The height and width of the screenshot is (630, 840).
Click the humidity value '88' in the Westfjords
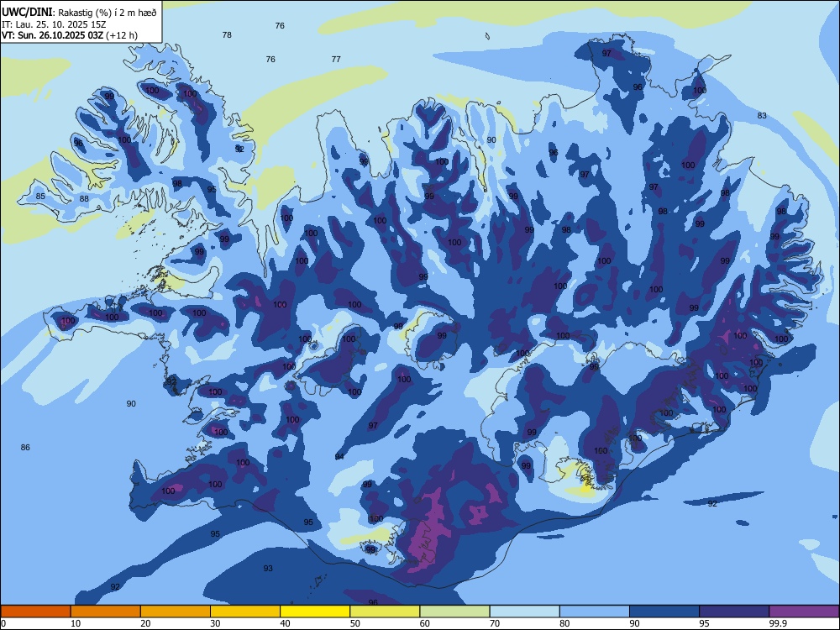point(84,199)
